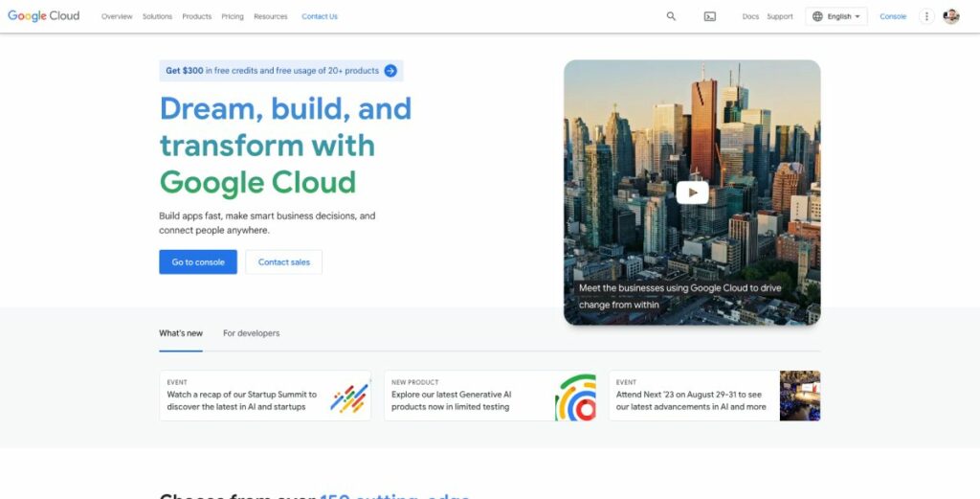Screen dimensions: 980x499
Task: Click the Build apps fast description text
Action: (267, 223)
